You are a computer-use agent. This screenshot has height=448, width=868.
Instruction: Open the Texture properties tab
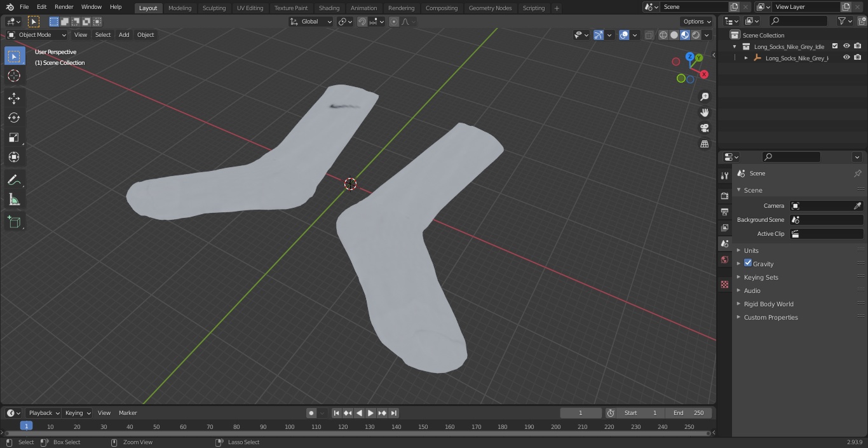(x=724, y=285)
